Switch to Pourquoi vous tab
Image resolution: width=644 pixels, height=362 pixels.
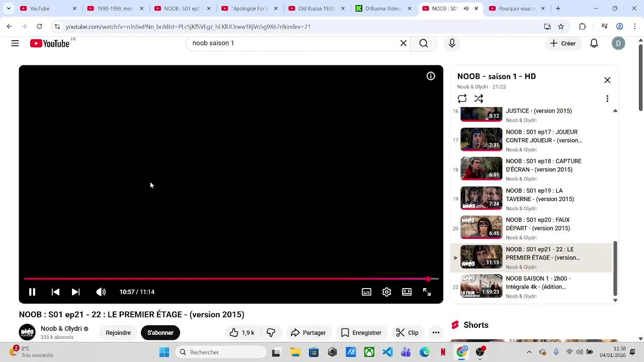click(518, 9)
